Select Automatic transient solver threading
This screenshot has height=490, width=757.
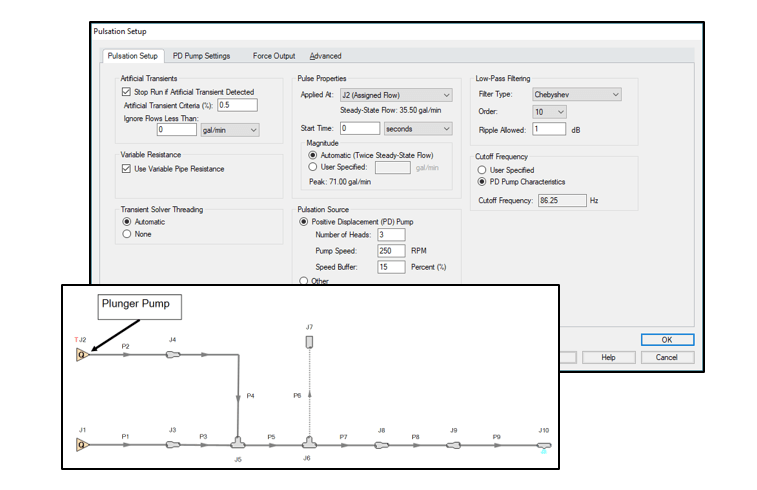click(x=127, y=222)
